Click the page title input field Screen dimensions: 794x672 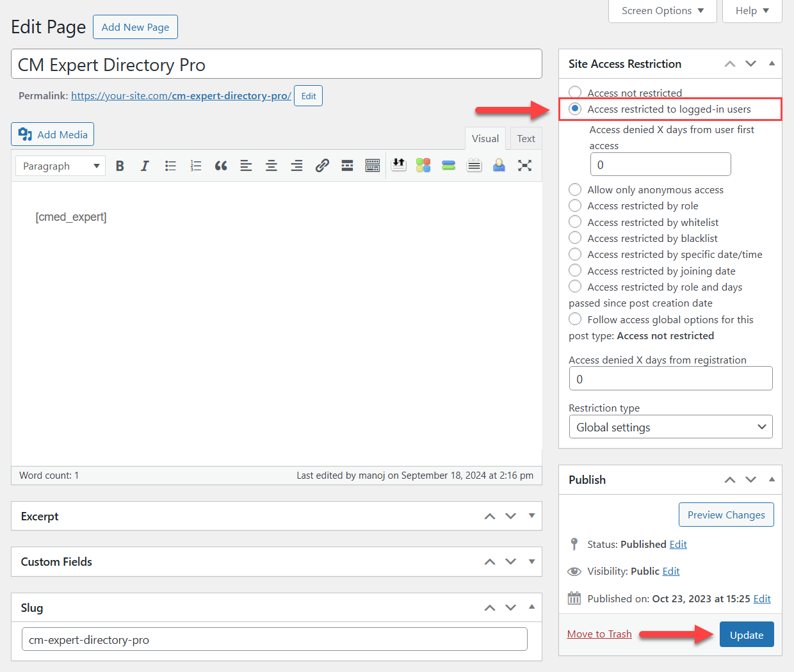click(277, 64)
